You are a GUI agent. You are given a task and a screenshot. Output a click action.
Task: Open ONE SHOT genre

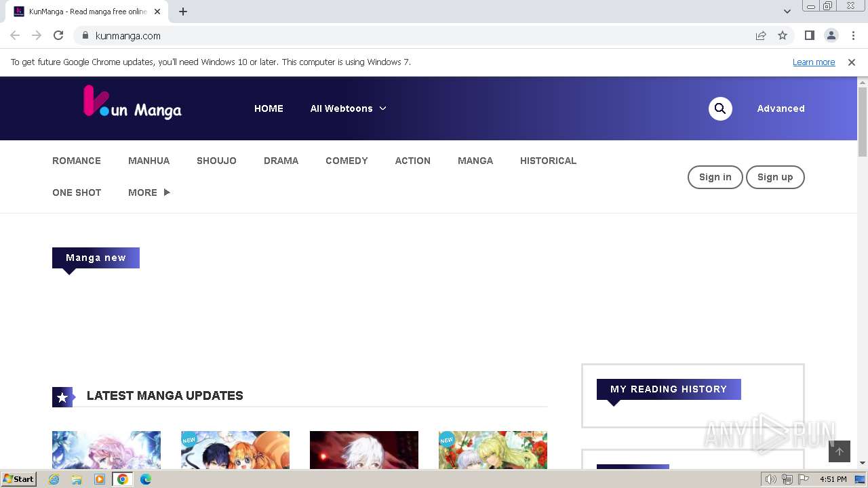(77, 192)
